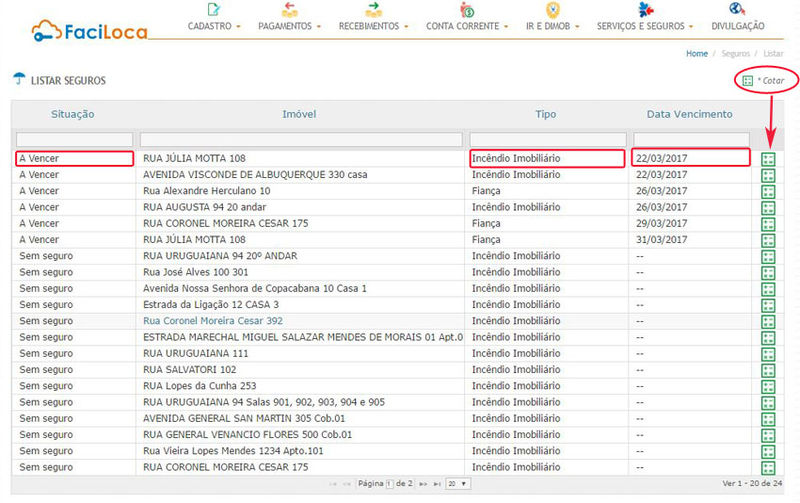This screenshot has width=800, height=503.
Task: Click the umbrella icon beside Listar Seguros
Action: tap(19, 79)
